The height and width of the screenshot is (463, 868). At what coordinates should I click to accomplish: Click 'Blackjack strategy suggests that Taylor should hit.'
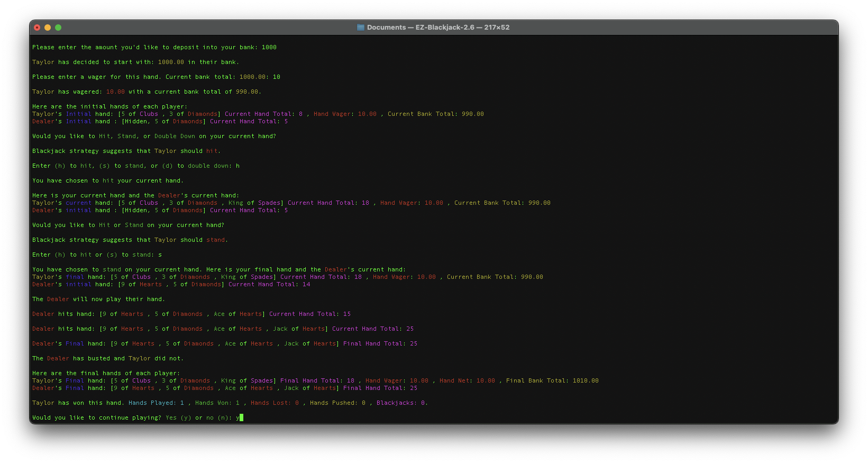click(126, 151)
